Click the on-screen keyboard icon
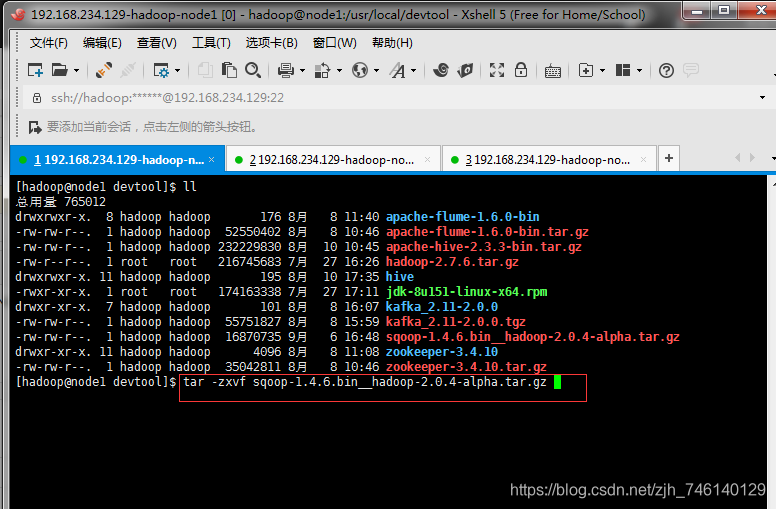This screenshot has height=509, width=776. pos(553,71)
